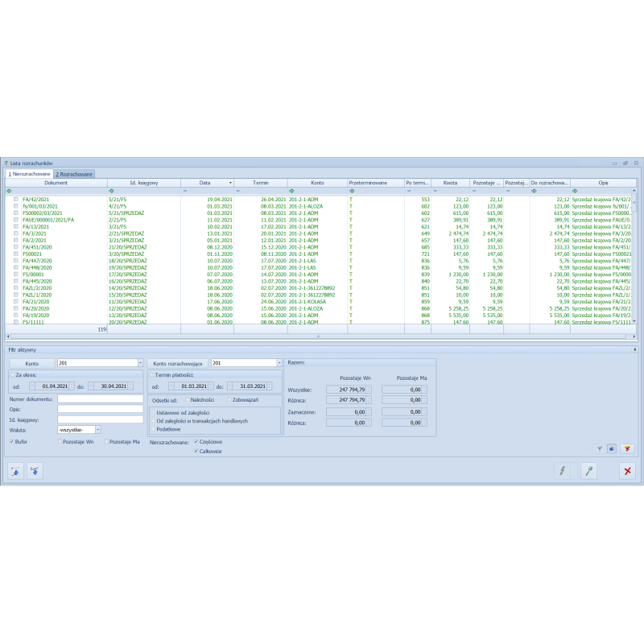Click the Numer dokumentu input field
The height and width of the screenshot is (644, 644).
click(x=100, y=398)
